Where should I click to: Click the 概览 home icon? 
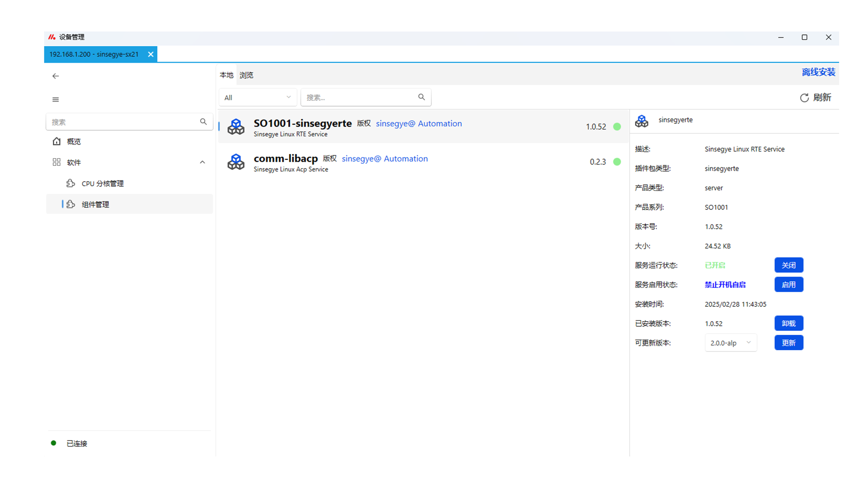pos(57,141)
